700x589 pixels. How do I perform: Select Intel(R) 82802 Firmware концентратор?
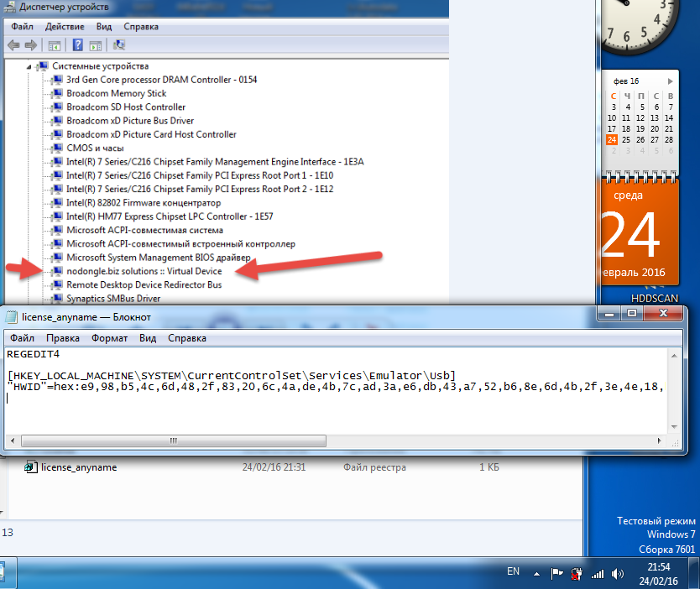[144, 203]
